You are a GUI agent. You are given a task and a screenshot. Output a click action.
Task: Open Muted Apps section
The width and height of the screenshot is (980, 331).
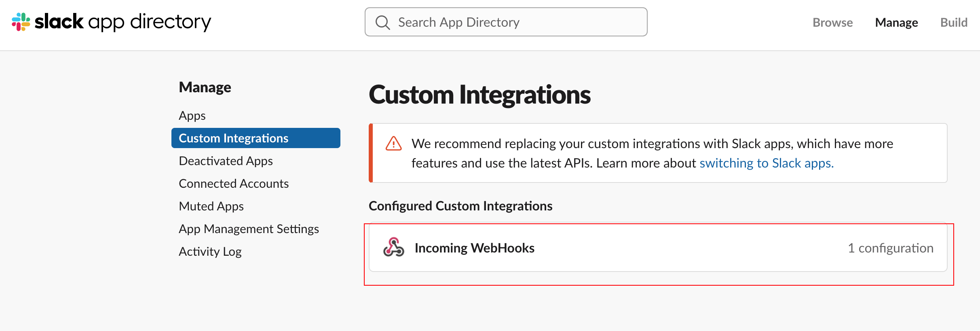point(211,206)
